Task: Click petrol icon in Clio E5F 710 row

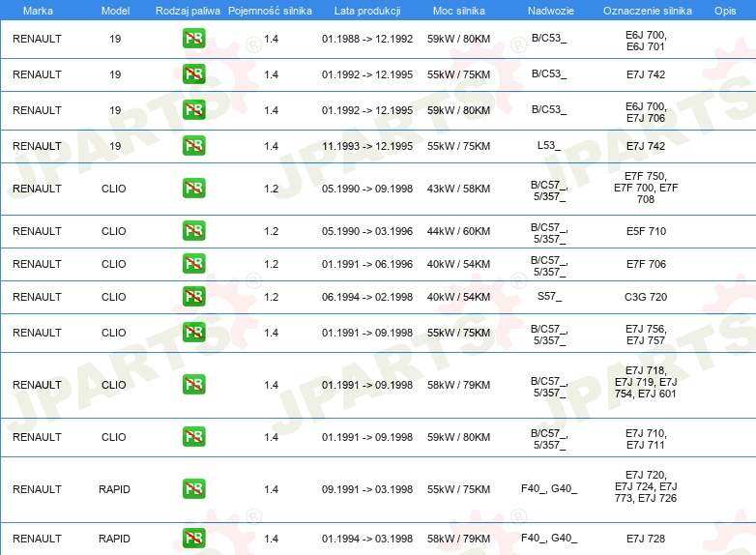Action: click(193, 230)
